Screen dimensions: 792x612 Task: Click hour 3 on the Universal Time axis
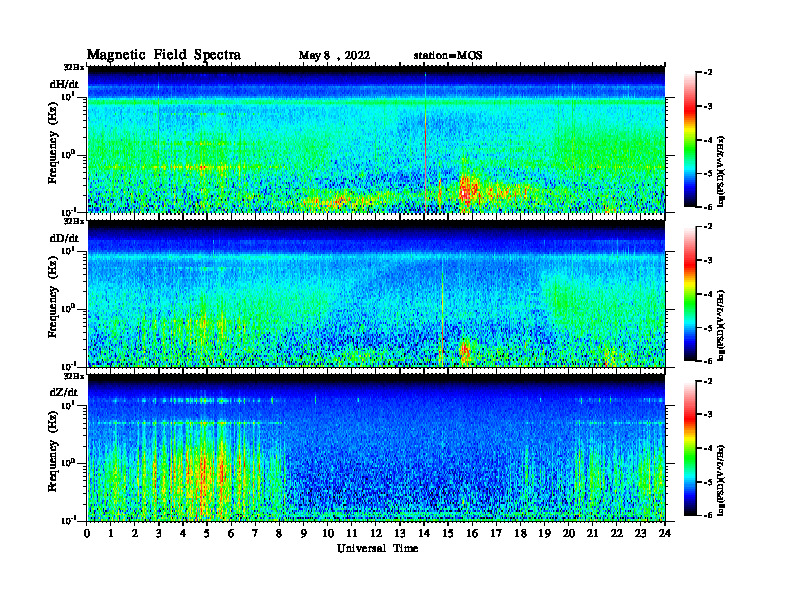click(x=159, y=534)
